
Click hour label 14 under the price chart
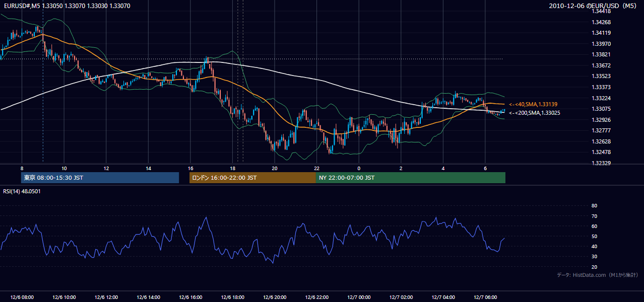148,168
